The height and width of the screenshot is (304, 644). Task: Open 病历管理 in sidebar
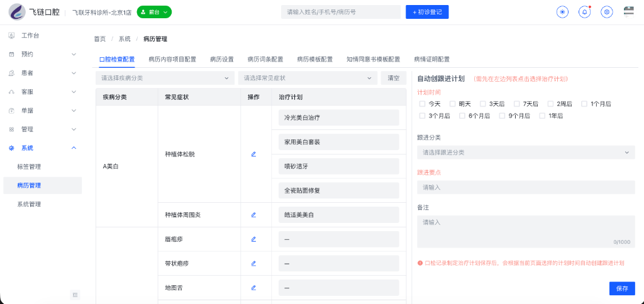click(43, 185)
